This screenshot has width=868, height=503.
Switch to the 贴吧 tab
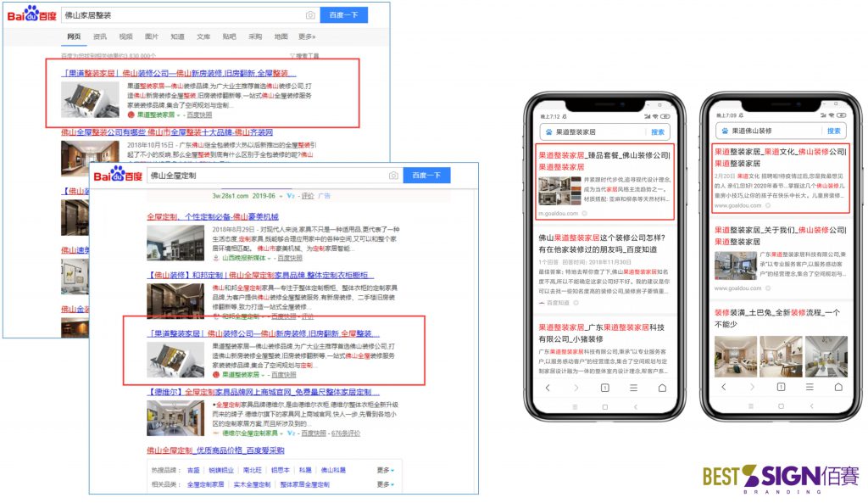229,36
